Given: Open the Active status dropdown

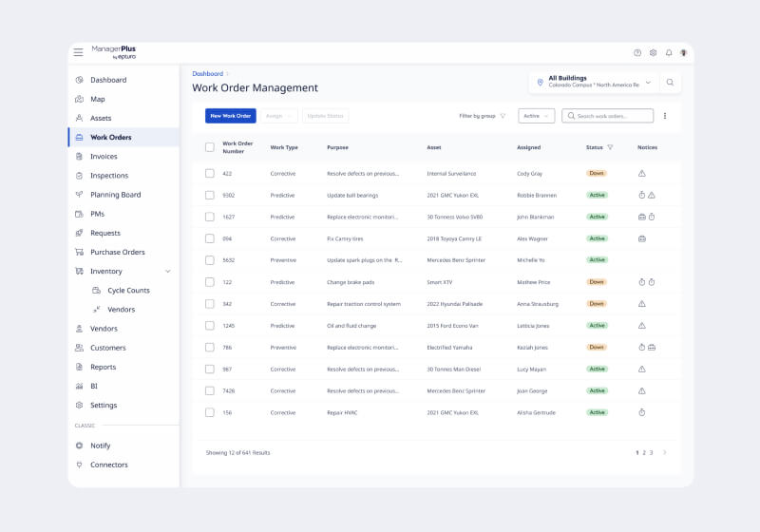Looking at the screenshot, I should [536, 116].
